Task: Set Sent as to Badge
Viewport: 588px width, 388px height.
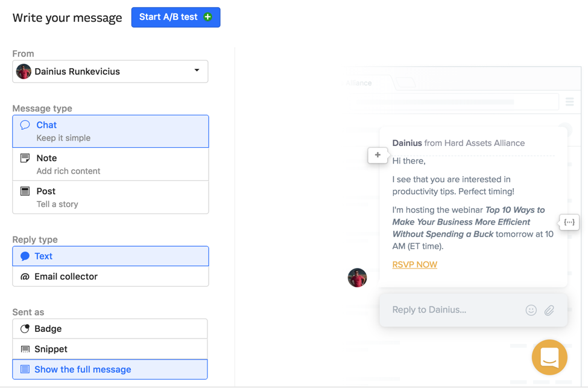Action: pos(110,329)
